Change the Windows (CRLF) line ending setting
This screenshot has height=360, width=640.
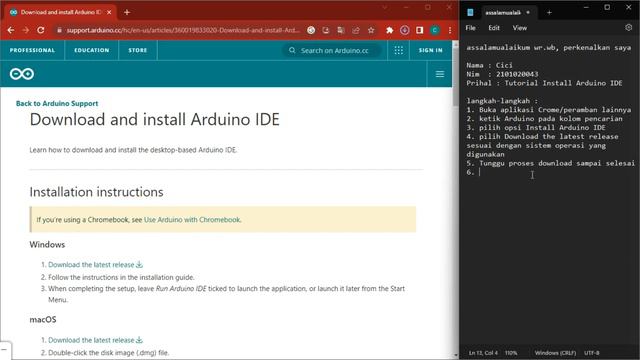pos(555,353)
